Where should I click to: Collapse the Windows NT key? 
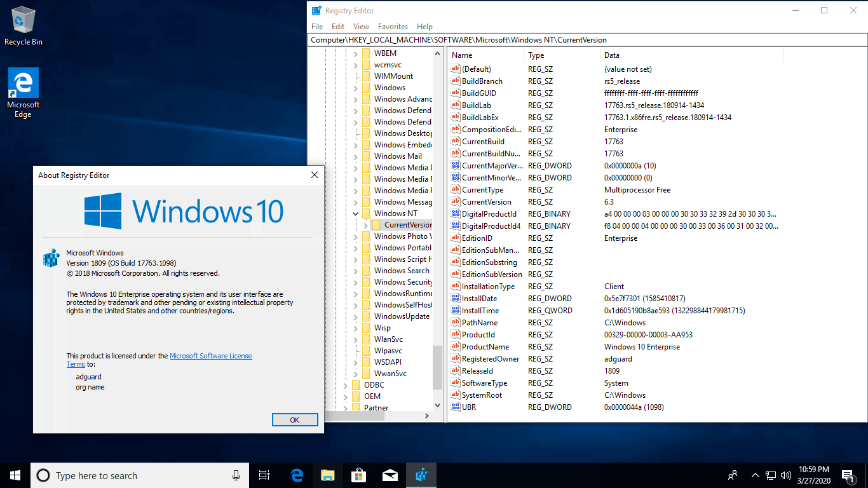355,213
